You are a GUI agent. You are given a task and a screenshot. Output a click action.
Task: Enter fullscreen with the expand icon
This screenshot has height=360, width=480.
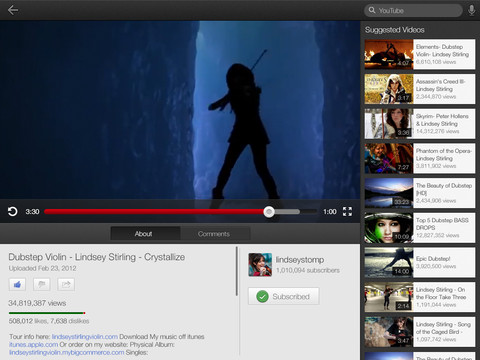347,211
